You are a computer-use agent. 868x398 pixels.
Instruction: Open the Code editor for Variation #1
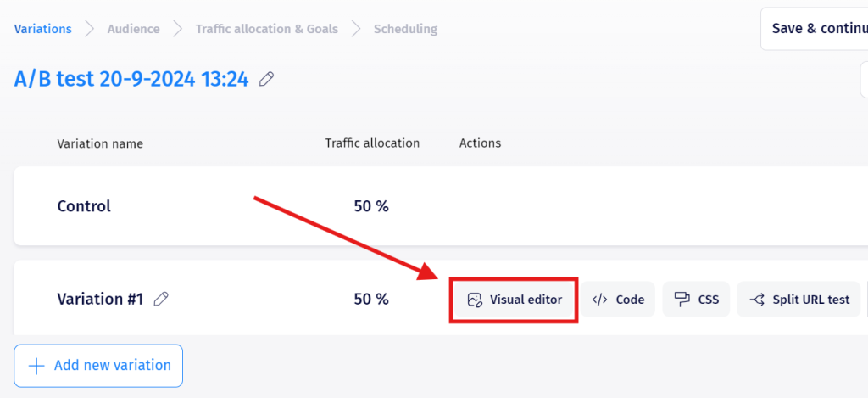point(619,300)
